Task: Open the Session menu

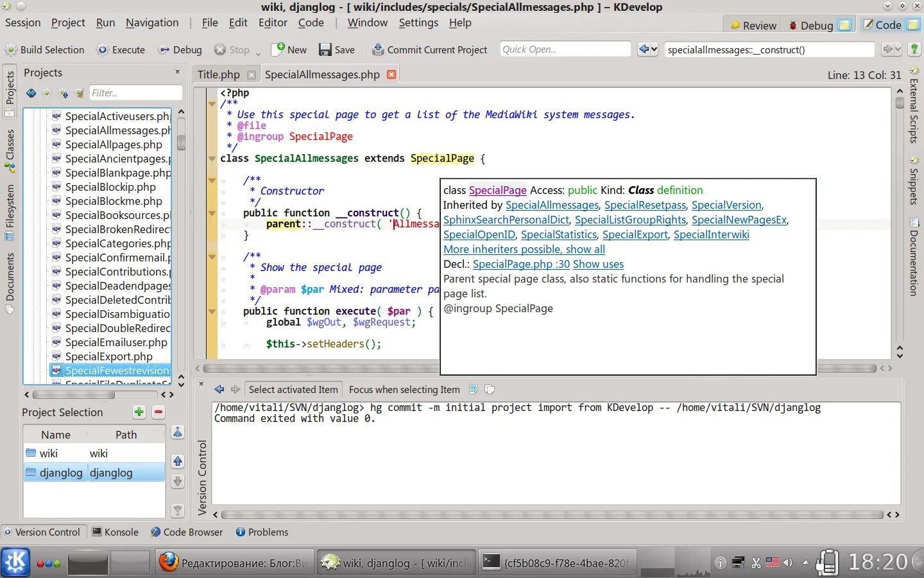Action: [x=22, y=22]
